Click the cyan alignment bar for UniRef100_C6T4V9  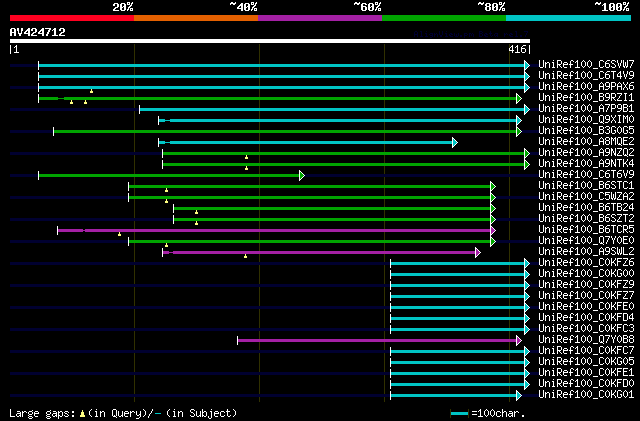(x=282, y=76)
